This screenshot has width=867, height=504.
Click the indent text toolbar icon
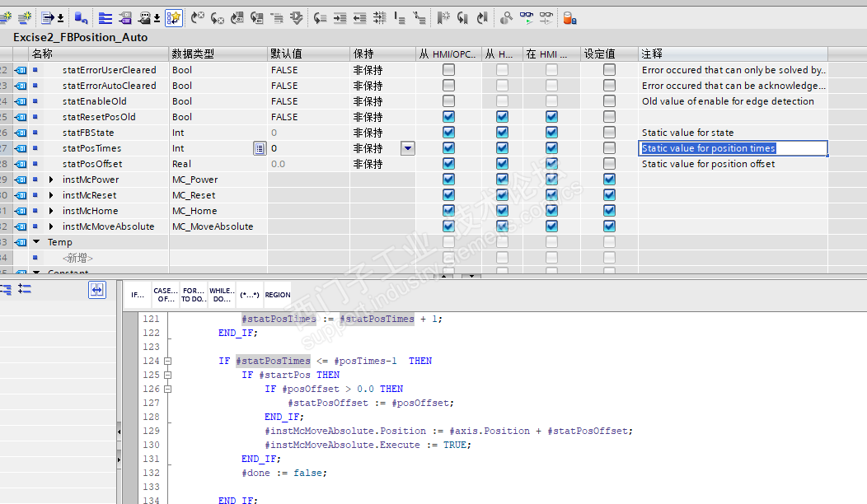[x=340, y=17]
